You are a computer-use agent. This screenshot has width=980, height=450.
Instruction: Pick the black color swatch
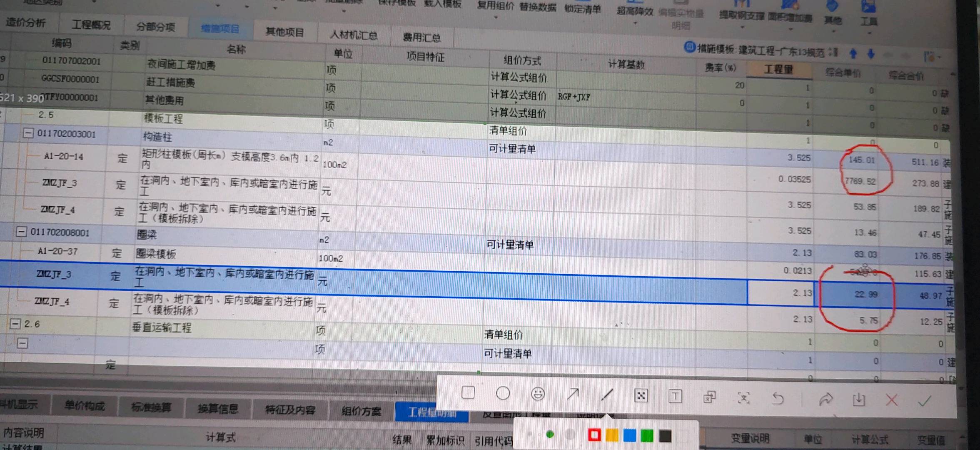665,436
